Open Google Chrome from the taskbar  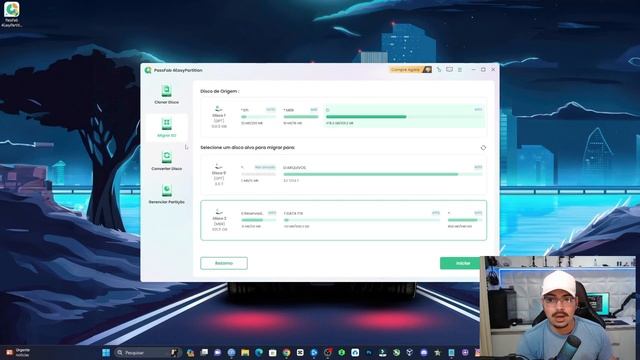point(287,353)
